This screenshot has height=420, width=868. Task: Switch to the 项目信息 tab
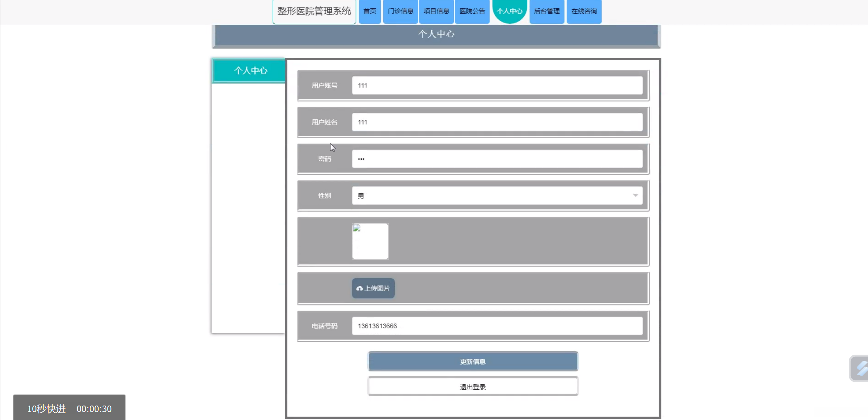pos(436,11)
